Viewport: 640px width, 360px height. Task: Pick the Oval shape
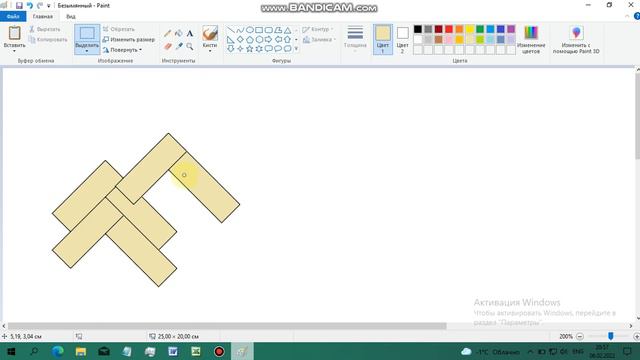pyautogui.click(x=249, y=30)
